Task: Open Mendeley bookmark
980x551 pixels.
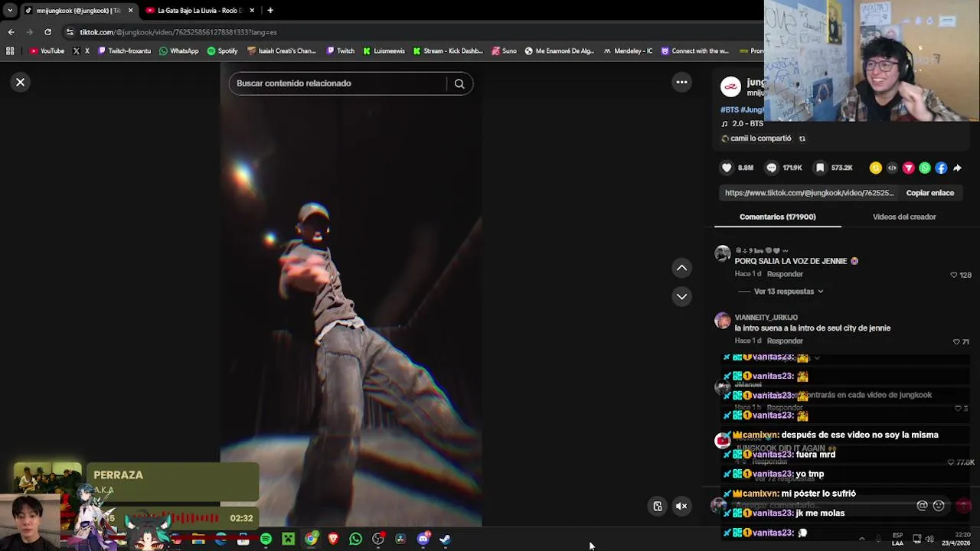Action: (x=628, y=51)
